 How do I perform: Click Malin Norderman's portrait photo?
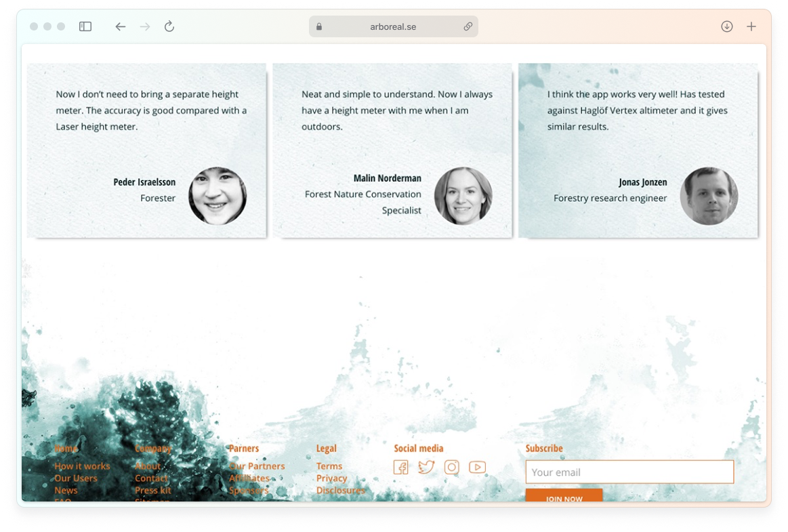463,196
